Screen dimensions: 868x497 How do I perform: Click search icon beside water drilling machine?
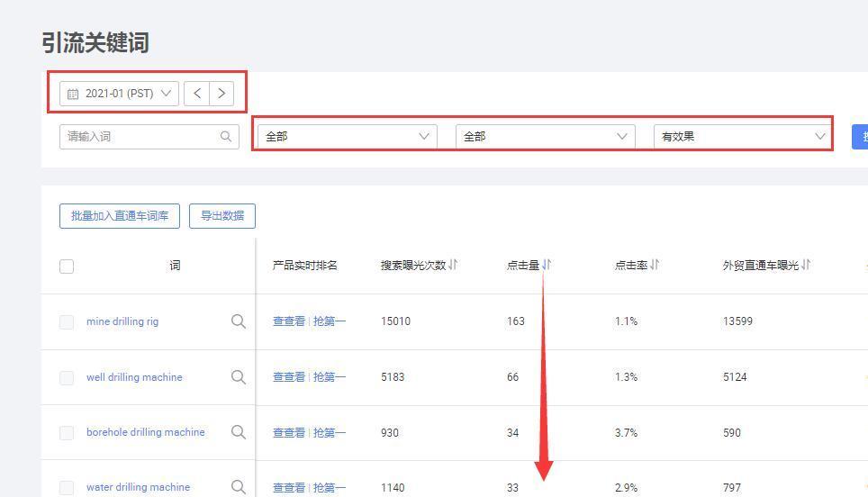point(239,487)
